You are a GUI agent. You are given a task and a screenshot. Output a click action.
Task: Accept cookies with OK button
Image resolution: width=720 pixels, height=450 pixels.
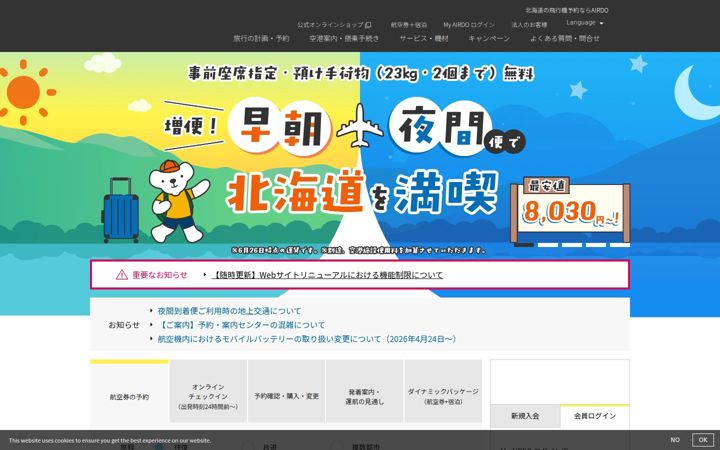click(x=703, y=440)
